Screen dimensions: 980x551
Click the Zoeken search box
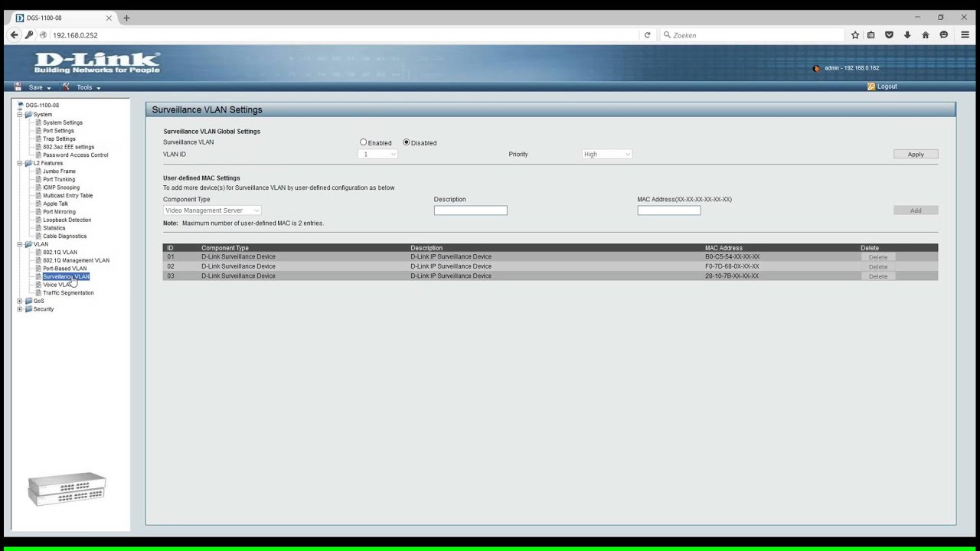(753, 35)
